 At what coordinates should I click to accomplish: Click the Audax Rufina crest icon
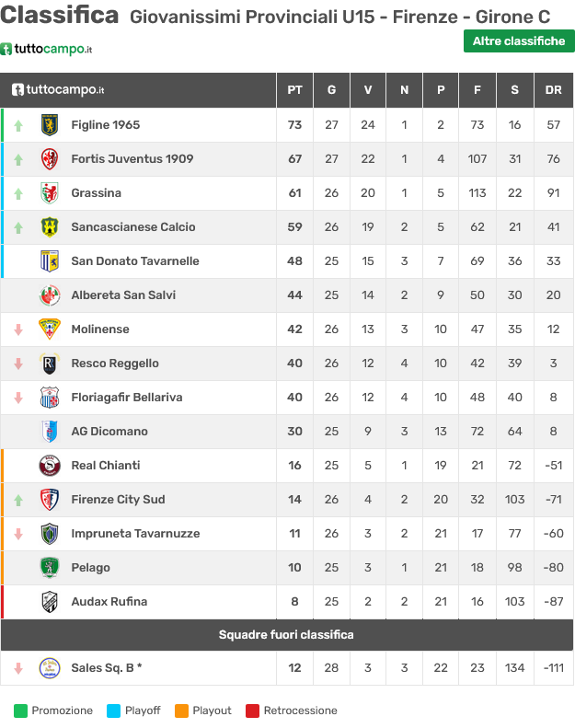(x=50, y=602)
